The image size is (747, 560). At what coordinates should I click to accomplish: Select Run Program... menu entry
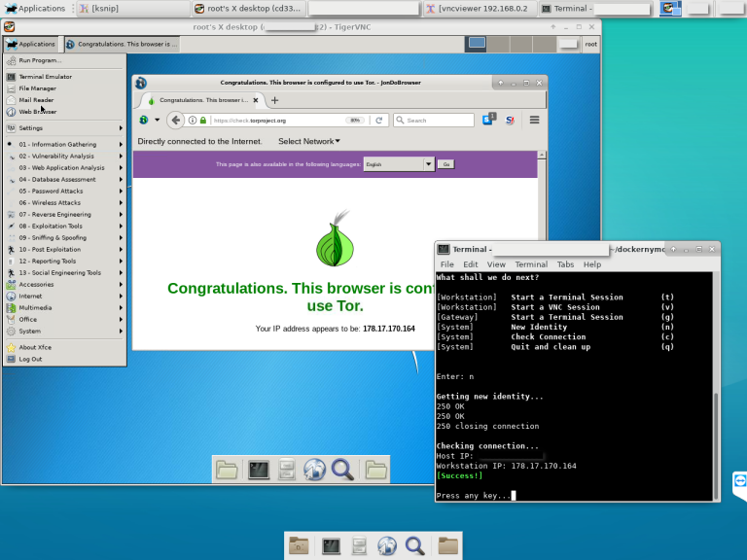coord(65,60)
